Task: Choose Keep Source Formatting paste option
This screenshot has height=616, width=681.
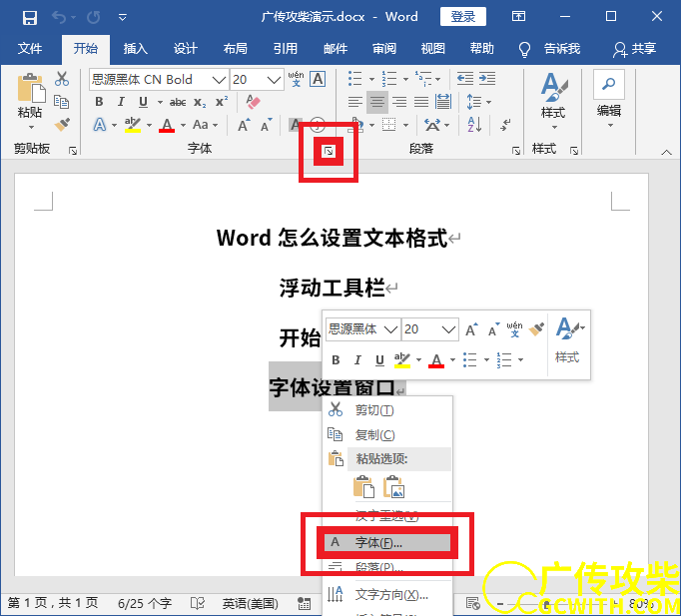Action: click(x=363, y=486)
